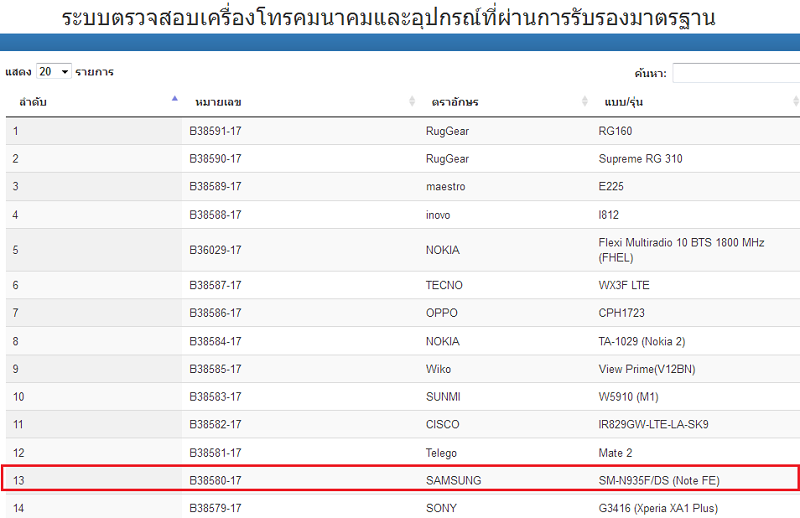Click model I812

coord(609,215)
